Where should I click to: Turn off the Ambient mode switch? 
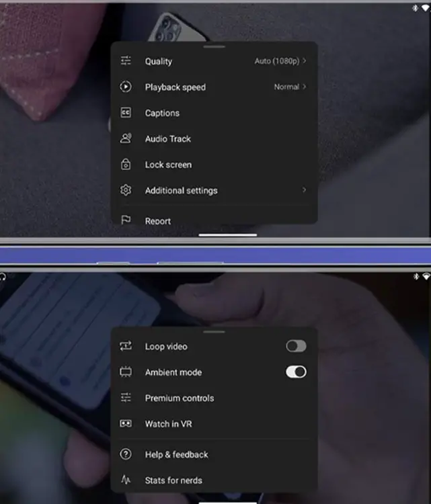click(x=296, y=372)
